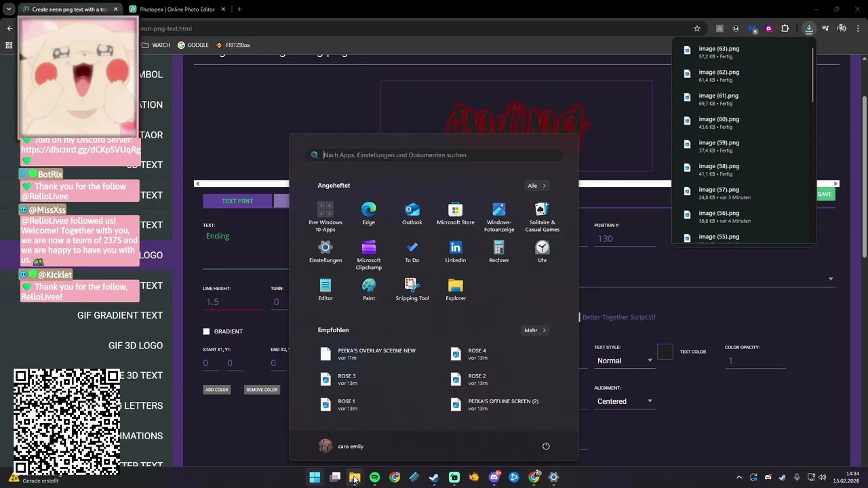Show more recommended items with Mehr
The height and width of the screenshot is (488, 868).
tap(535, 330)
